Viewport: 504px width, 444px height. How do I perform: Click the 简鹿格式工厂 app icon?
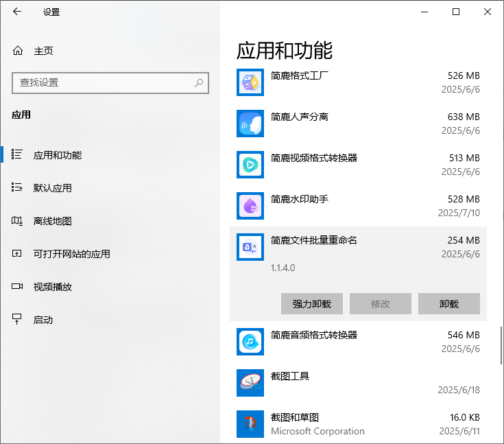tap(250, 82)
